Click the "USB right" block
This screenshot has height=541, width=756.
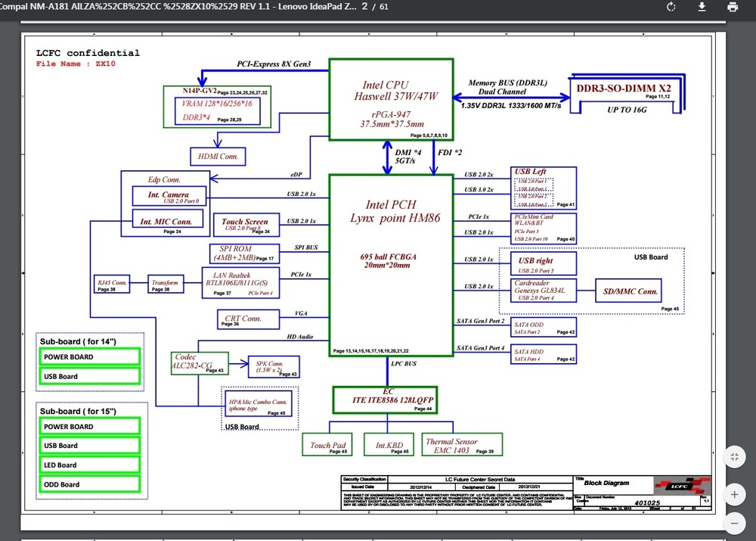tap(544, 263)
